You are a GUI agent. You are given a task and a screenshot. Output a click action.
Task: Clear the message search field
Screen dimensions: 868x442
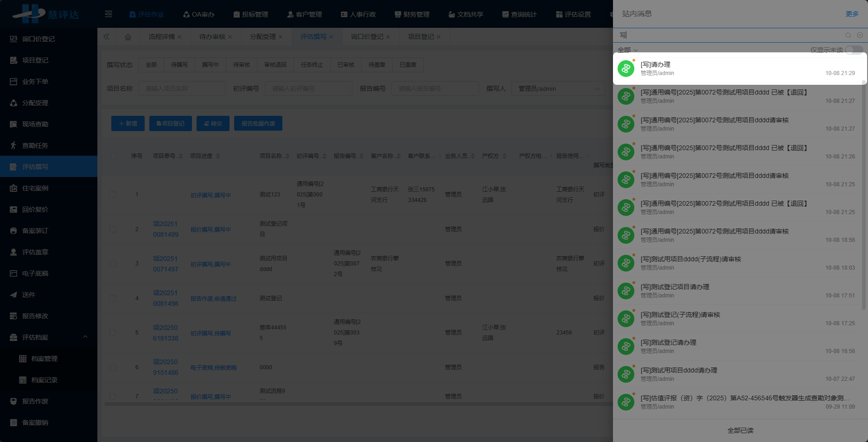point(860,35)
